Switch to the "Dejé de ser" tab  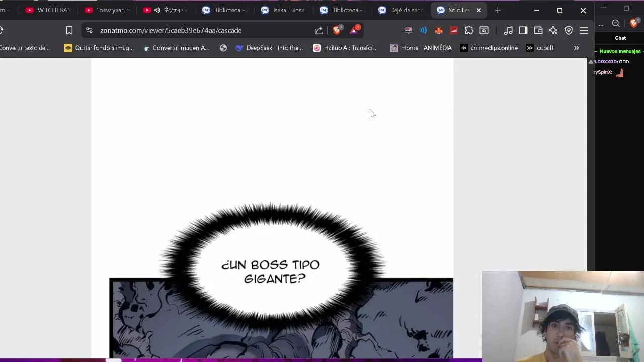coord(401,10)
